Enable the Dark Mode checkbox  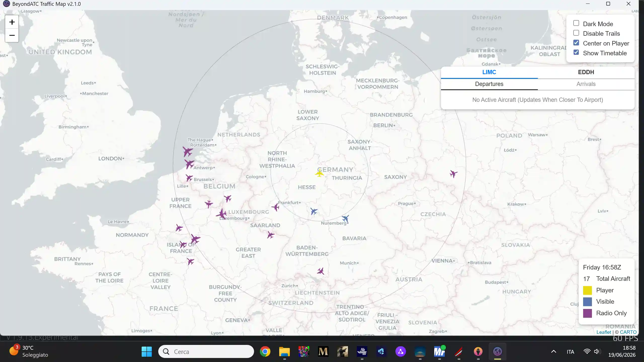pos(576,23)
